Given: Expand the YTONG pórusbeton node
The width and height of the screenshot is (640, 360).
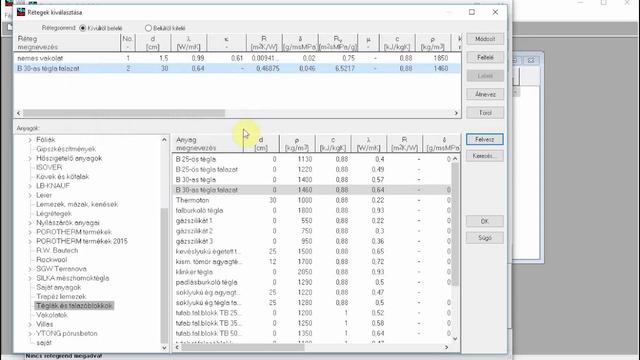Looking at the screenshot, I should tap(30, 334).
